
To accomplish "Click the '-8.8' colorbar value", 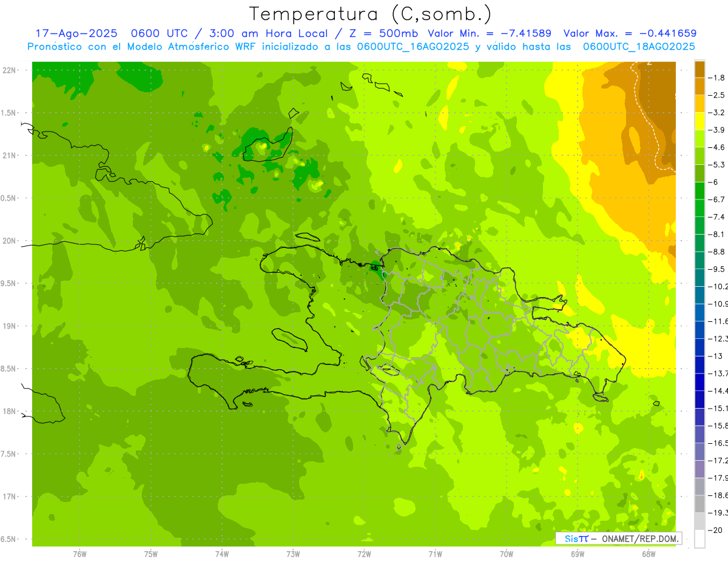I will pos(716,252).
